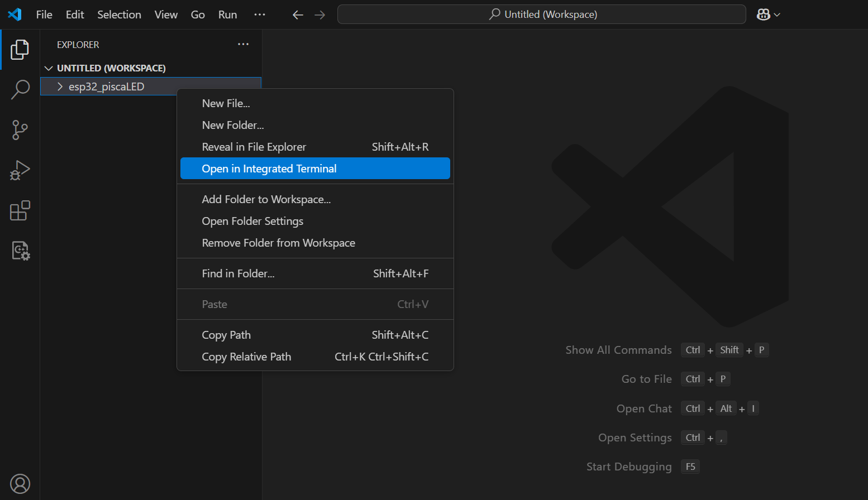Select Open Folder Settings
Viewport: 868px width, 500px height.
[x=315, y=221]
